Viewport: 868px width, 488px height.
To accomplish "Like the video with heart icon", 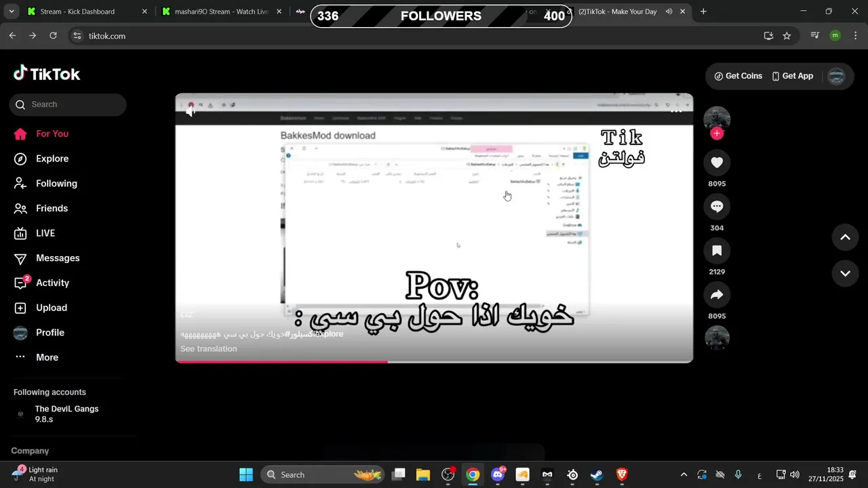I will pyautogui.click(x=717, y=162).
